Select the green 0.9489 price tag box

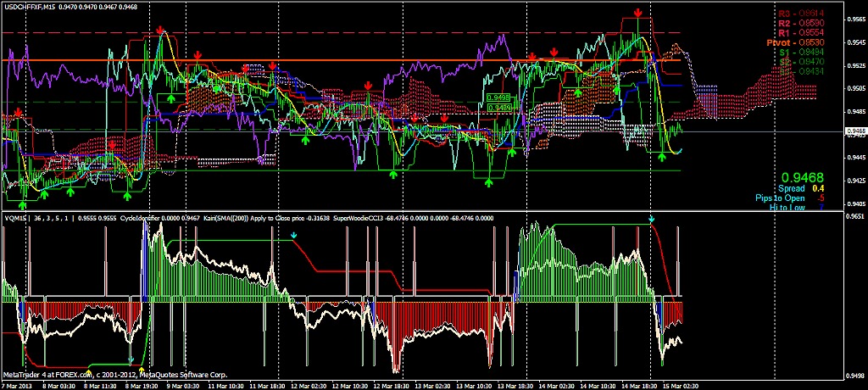[x=498, y=108]
